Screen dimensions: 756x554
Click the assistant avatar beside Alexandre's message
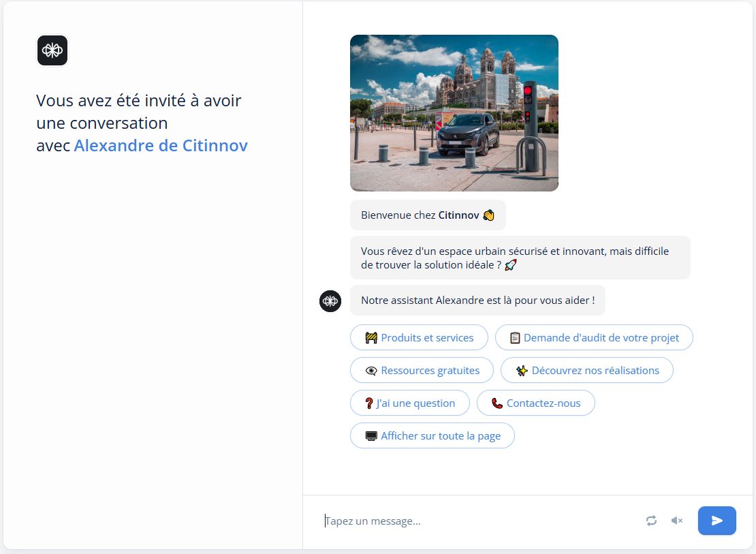(x=330, y=301)
